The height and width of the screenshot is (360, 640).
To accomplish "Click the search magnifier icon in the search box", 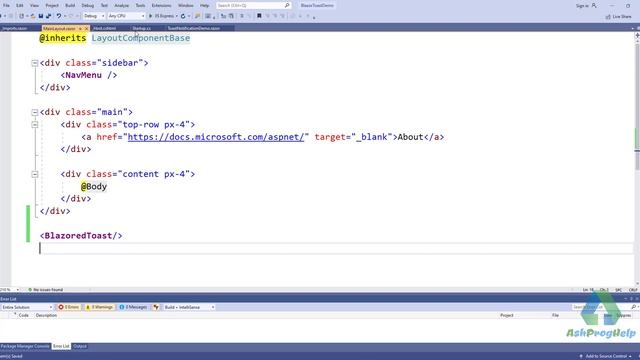I will click(287, 5).
